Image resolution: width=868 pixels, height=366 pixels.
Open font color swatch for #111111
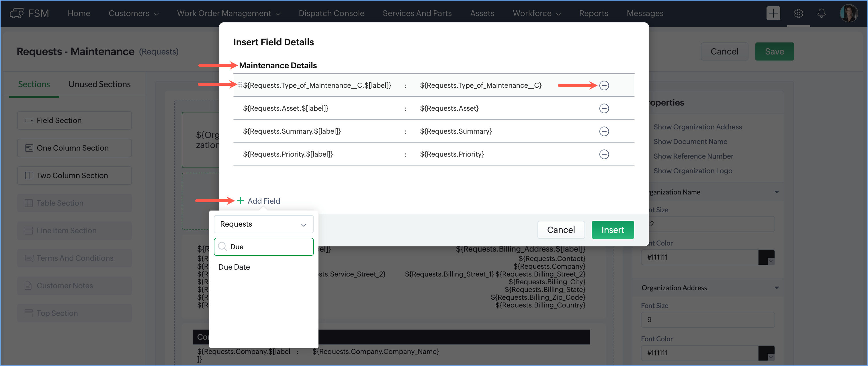(x=766, y=257)
